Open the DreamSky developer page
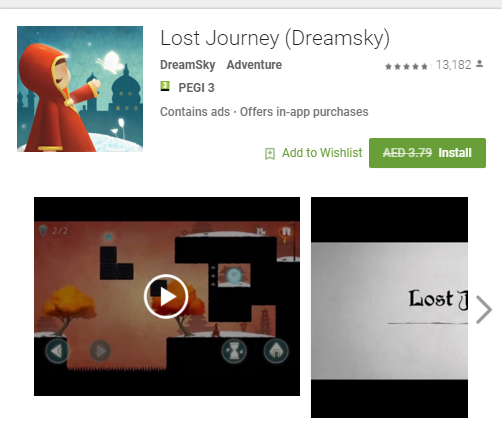Viewport: 502px width, 429px height. (x=187, y=65)
